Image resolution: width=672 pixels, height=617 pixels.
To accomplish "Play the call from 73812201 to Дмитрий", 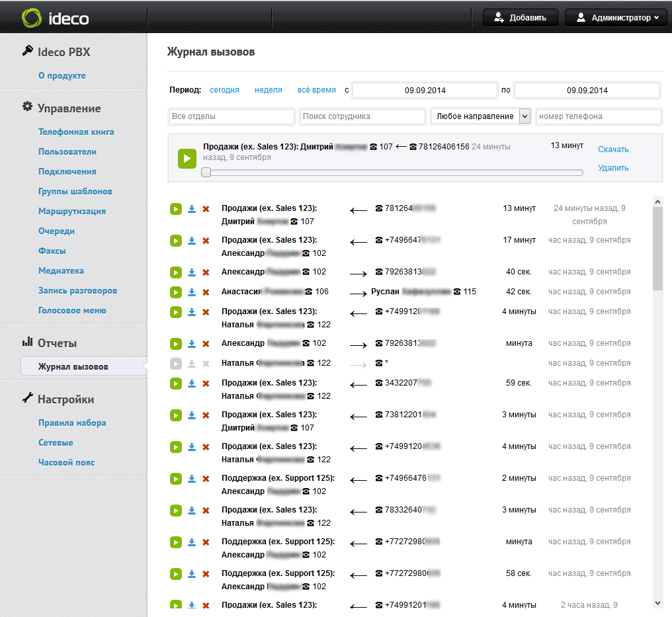I will point(176,415).
